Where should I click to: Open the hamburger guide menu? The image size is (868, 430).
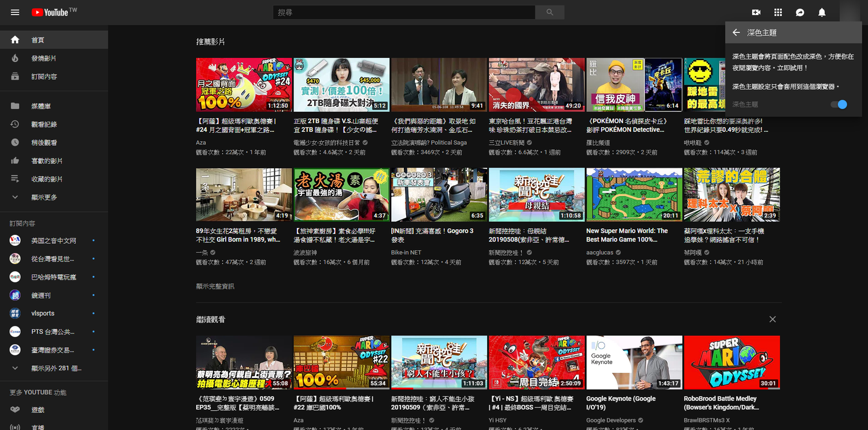(x=15, y=12)
